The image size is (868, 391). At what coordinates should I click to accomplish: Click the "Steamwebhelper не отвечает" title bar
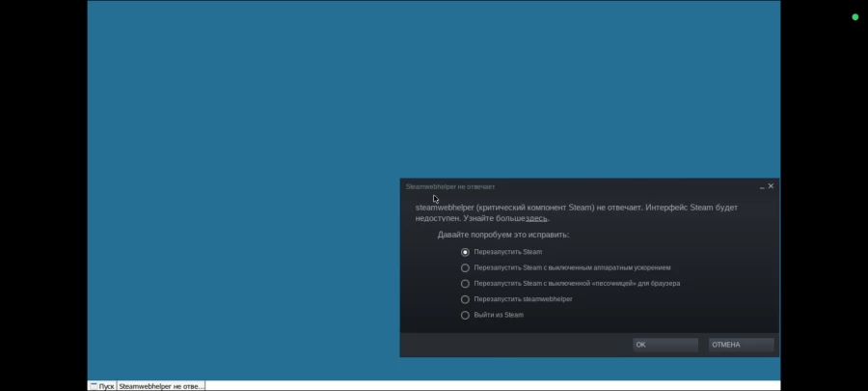tap(579, 186)
